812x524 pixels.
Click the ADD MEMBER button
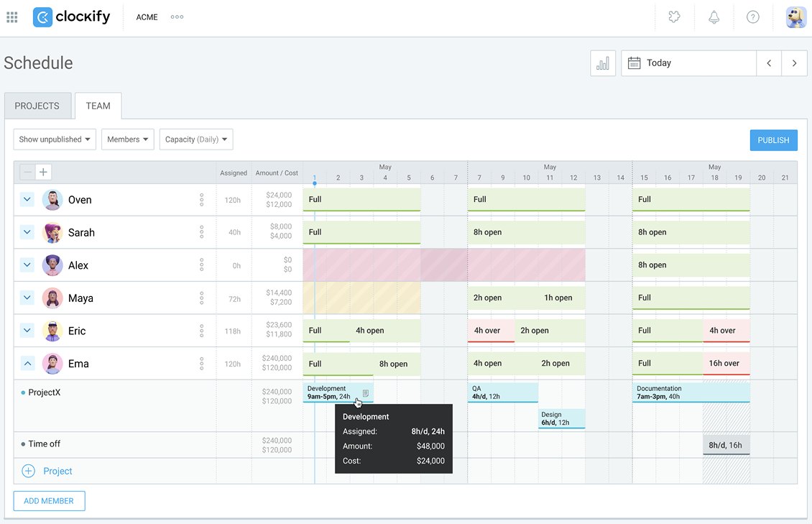click(x=49, y=500)
